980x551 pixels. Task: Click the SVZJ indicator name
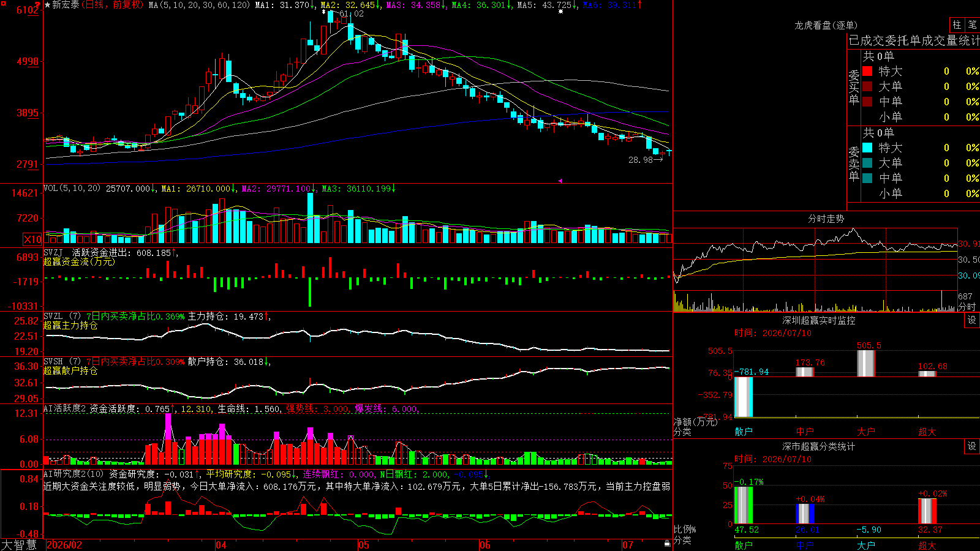coord(53,252)
